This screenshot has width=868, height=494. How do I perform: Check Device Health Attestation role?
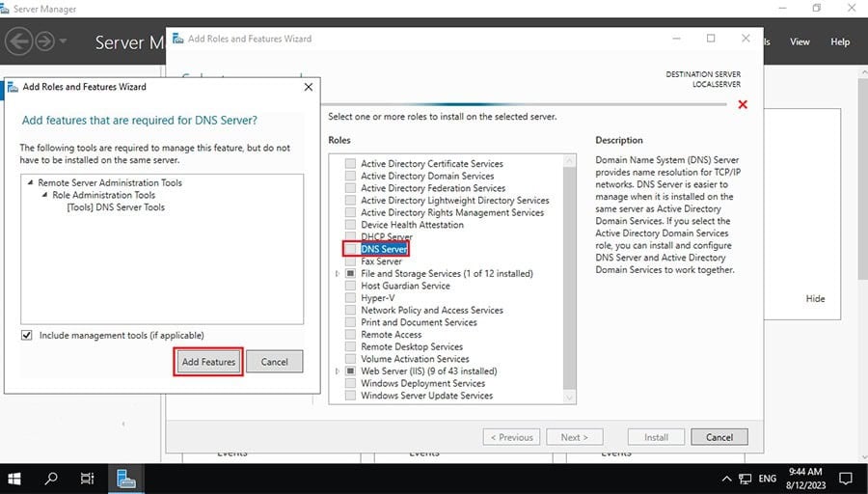click(350, 224)
